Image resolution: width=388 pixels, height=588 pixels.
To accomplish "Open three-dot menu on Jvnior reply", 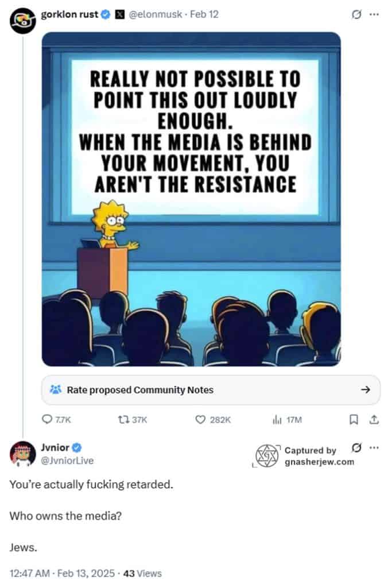I will [x=374, y=447].
